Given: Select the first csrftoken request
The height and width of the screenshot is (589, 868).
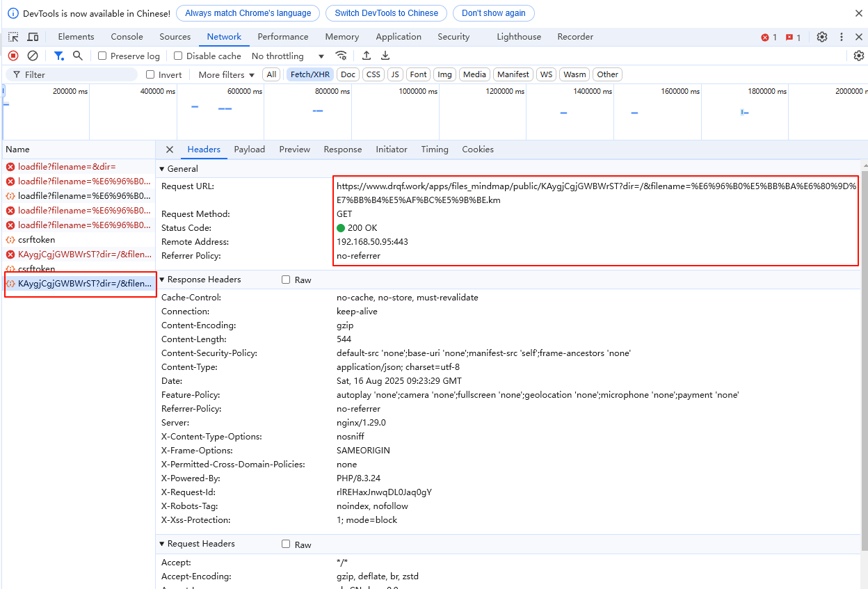Looking at the screenshot, I should click(78, 240).
